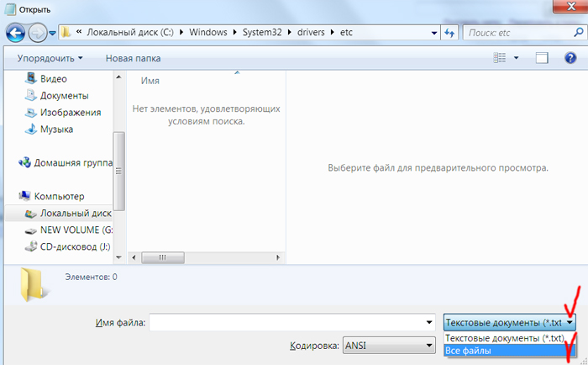Click the folder icon in the address bar
Viewport: 588px width, 365px height.
(x=66, y=32)
